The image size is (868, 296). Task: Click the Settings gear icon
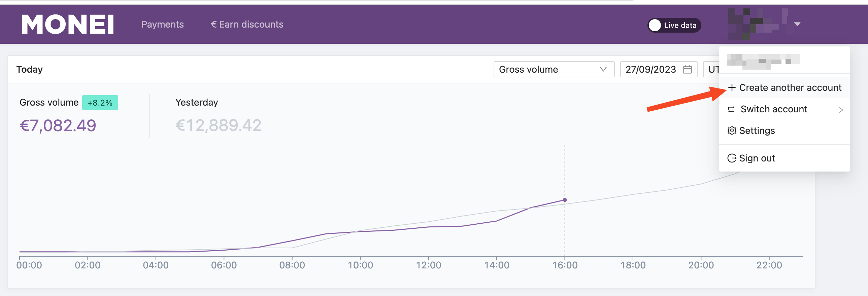[732, 131]
